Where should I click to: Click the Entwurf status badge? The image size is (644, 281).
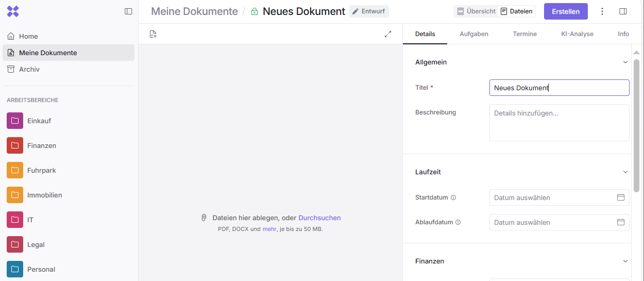pyautogui.click(x=369, y=11)
